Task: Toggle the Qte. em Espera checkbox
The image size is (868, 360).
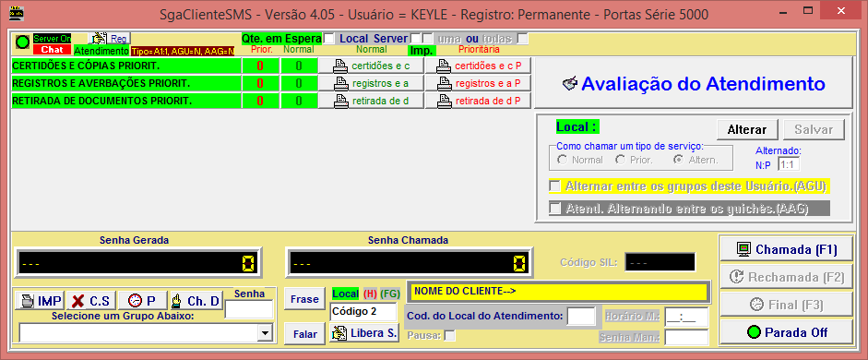Action: pos(328,39)
